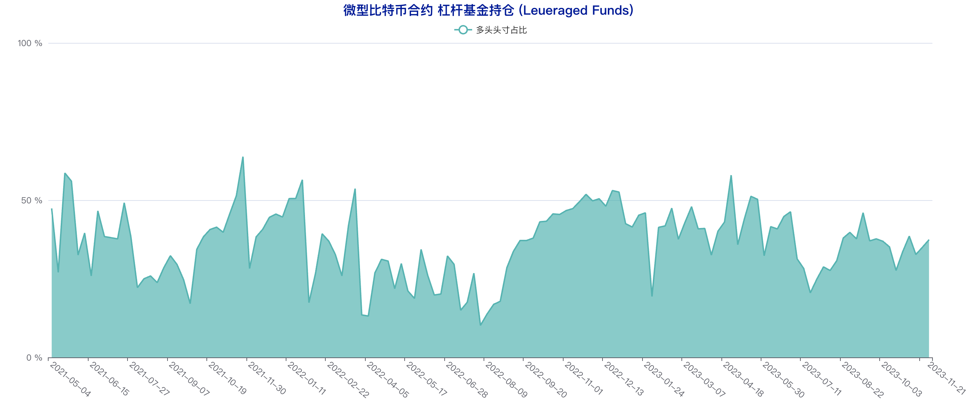This screenshot has height=406, width=980.
Task: Select the 2021-10-19 x-axis date label
Action: pos(227,379)
